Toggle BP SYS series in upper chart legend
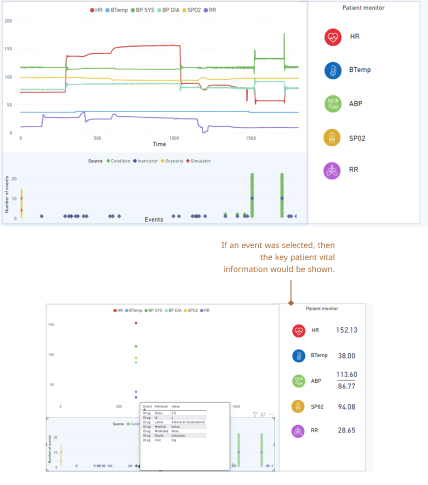This screenshot has height=485, width=428. (x=143, y=10)
